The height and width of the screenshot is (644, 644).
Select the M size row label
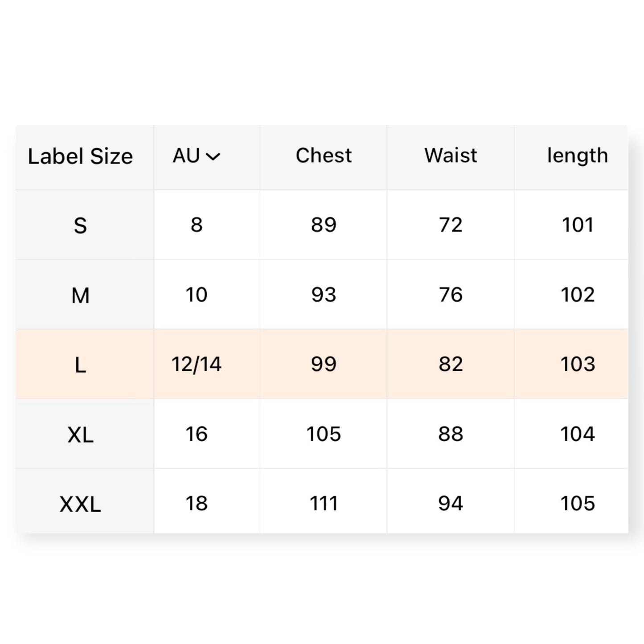pyautogui.click(x=80, y=295)
